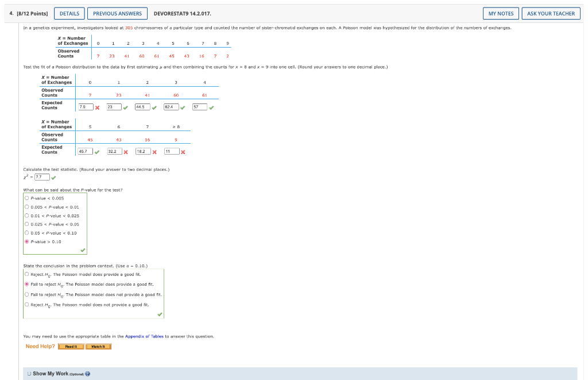Select the "P-value < 0.005" option
This screenshot has width=588, height=380.
(x=25, y=198)
